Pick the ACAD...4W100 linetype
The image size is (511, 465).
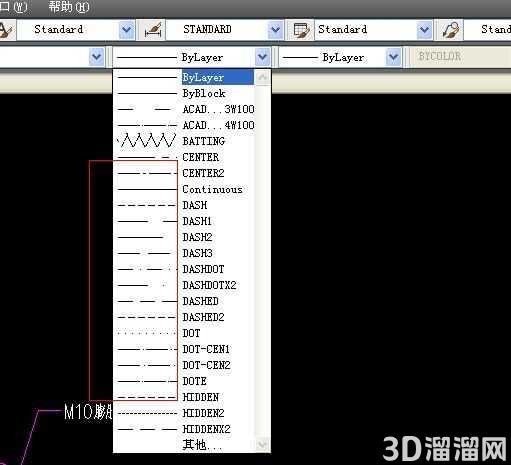184,125
